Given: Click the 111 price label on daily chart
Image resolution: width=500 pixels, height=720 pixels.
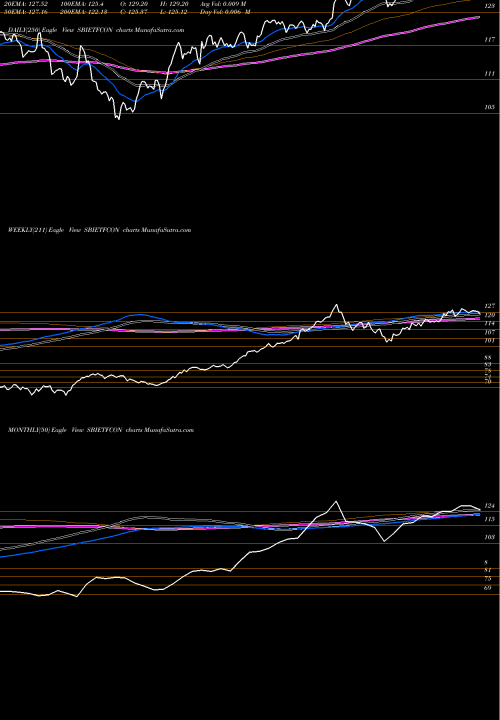Looking at the screenshot, I should pyautogui.click(x=489, y=73).
